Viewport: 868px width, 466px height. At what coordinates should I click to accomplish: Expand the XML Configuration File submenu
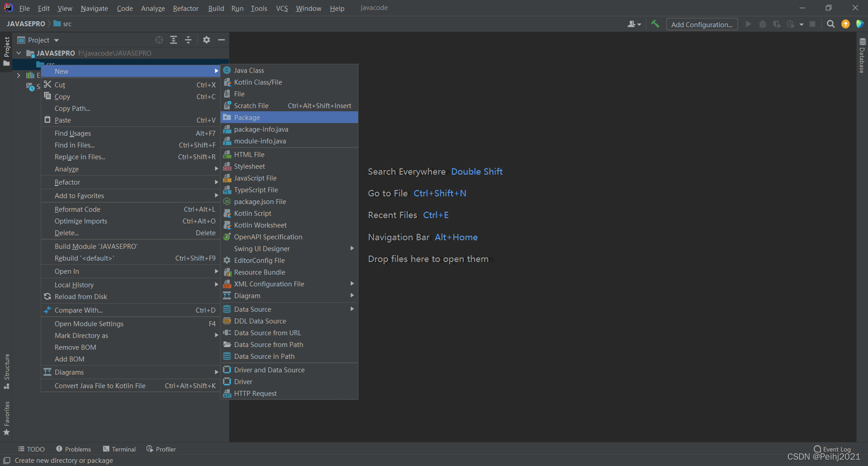pyautogui.click(x=289, y=284)
